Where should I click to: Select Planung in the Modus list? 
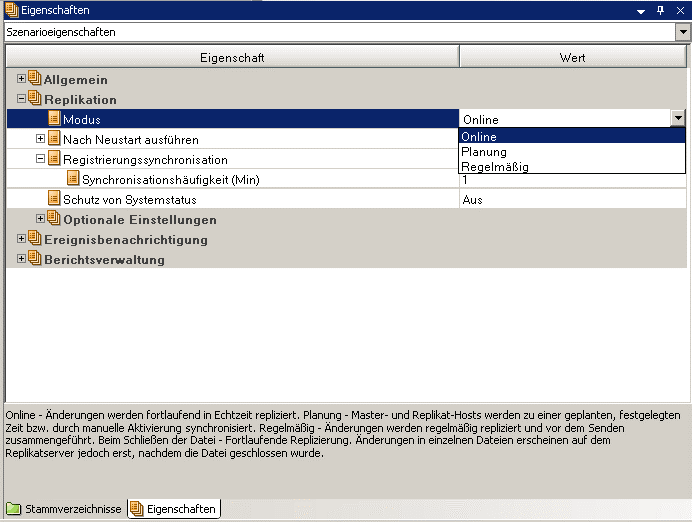pos(484,152)
